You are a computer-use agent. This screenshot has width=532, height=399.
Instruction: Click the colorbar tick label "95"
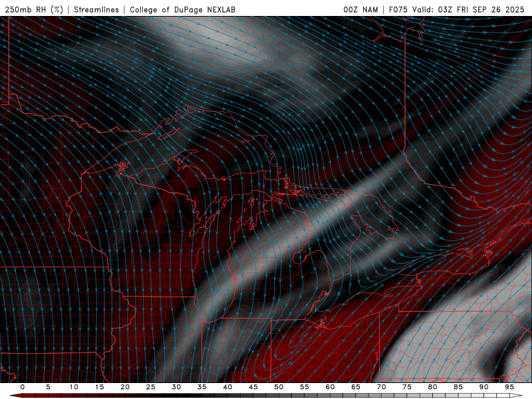(509, 387)
